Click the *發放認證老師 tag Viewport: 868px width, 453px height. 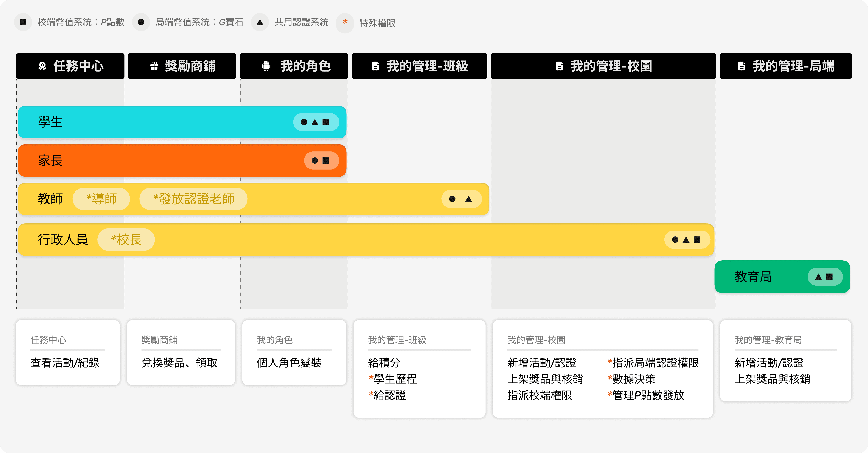(x=193, y=199)
